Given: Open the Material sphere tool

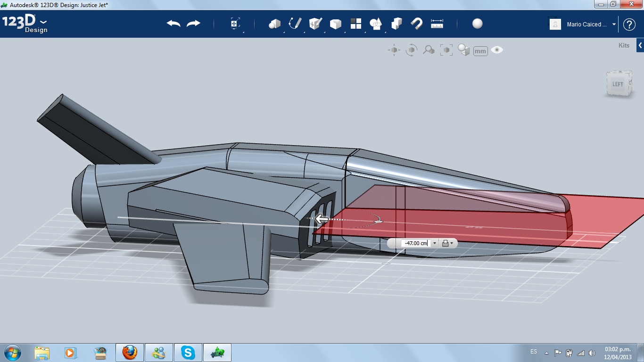Looking at the screenshot, I should [478, 24].
